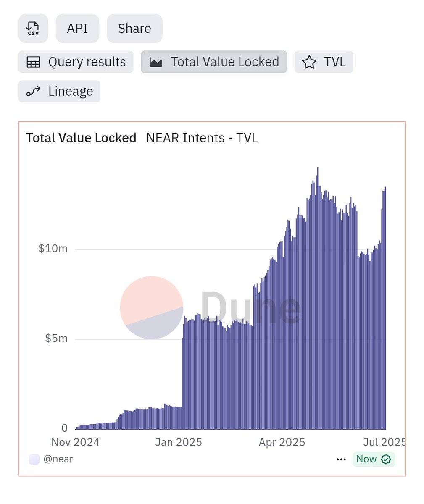Screen dimensions: 424x504
Task: Click the Share button
Action: [x=134, y=28]
